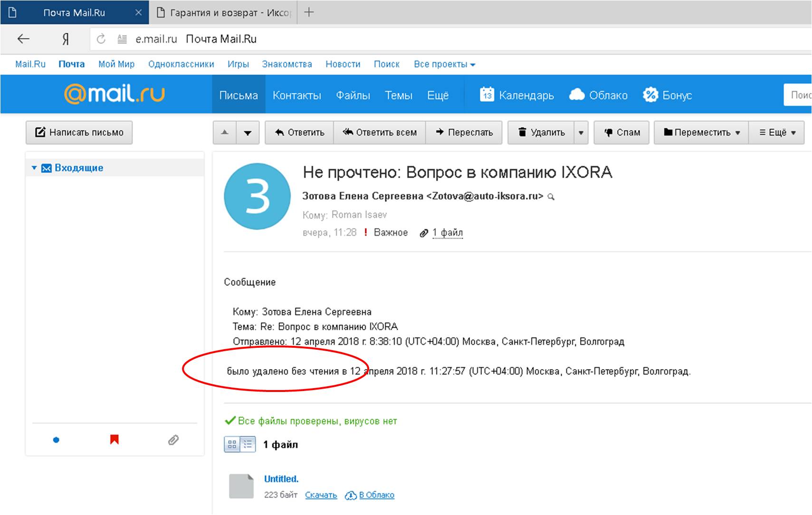The height and width of the screenshot is (515, 812).
Task: Click recipient Roman Isaev
Action: tap(359, 215)
